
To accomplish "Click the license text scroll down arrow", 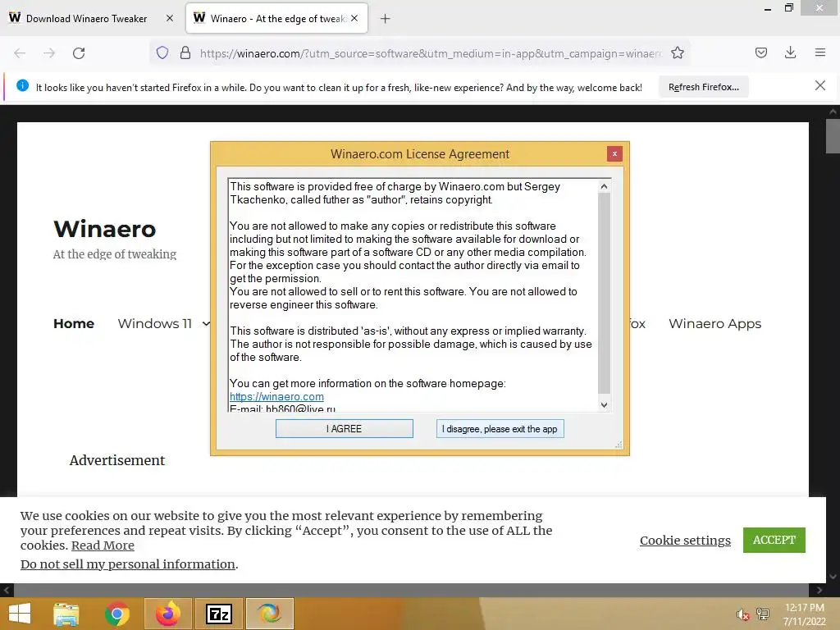I will (x=604, y=405).
